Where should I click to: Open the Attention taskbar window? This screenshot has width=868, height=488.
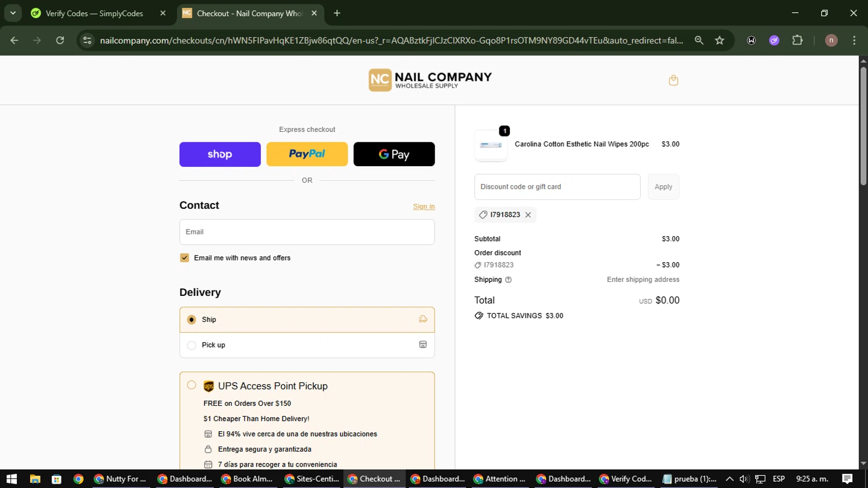(x=499, y=479)
